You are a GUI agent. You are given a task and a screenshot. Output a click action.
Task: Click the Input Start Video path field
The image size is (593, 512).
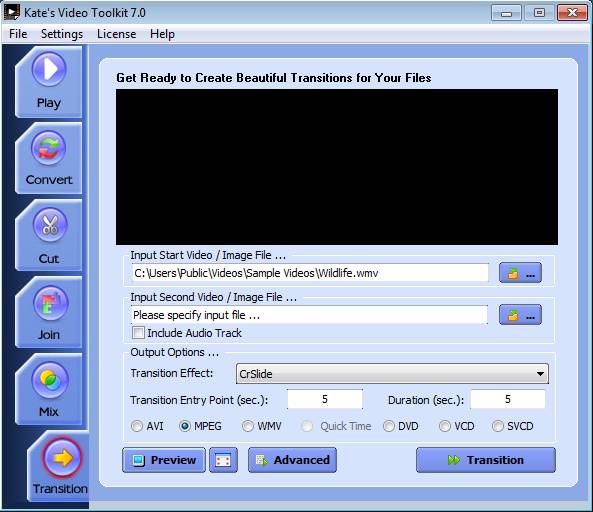point(310,273)
